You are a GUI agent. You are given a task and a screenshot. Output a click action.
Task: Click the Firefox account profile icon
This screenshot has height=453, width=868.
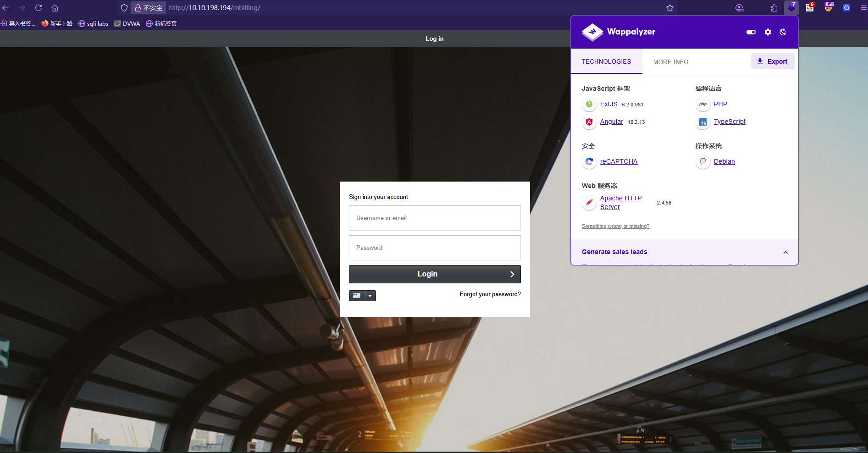click(x=739, y=8)
